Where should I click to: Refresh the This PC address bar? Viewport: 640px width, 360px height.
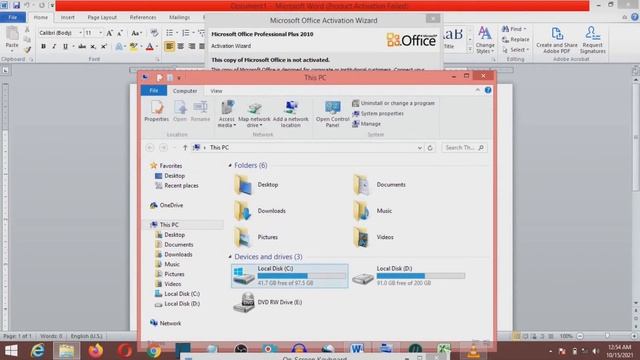[430, 148]
